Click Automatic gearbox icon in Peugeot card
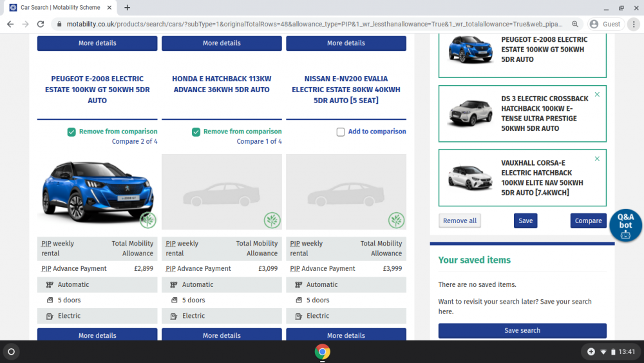 50,284
